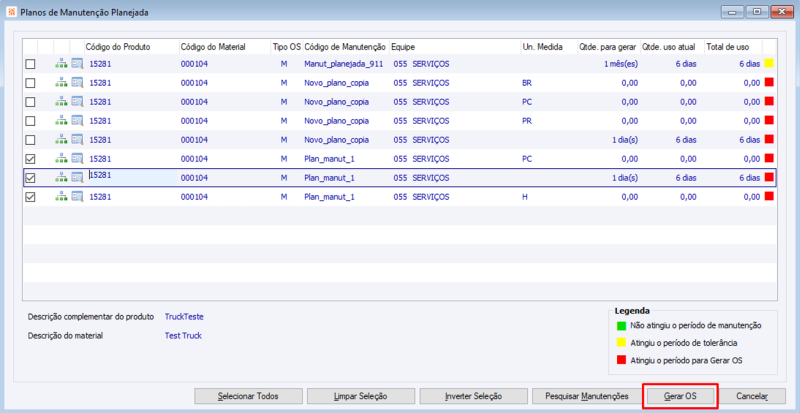Tick checkbox for Novo_plano_copia PC row
The image size is (800, 413).
31,102
